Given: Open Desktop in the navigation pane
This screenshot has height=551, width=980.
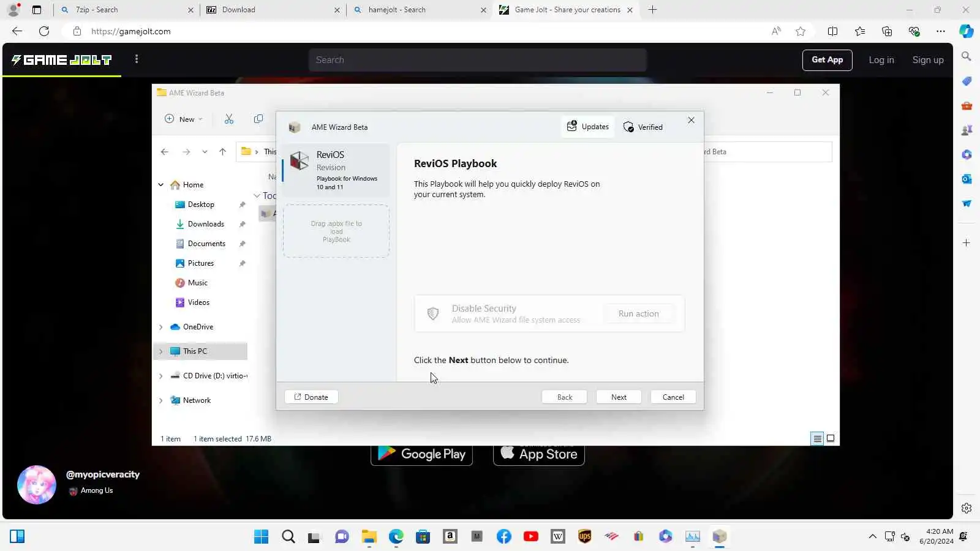Looking at the screenshot, I should tap(201, 204).
